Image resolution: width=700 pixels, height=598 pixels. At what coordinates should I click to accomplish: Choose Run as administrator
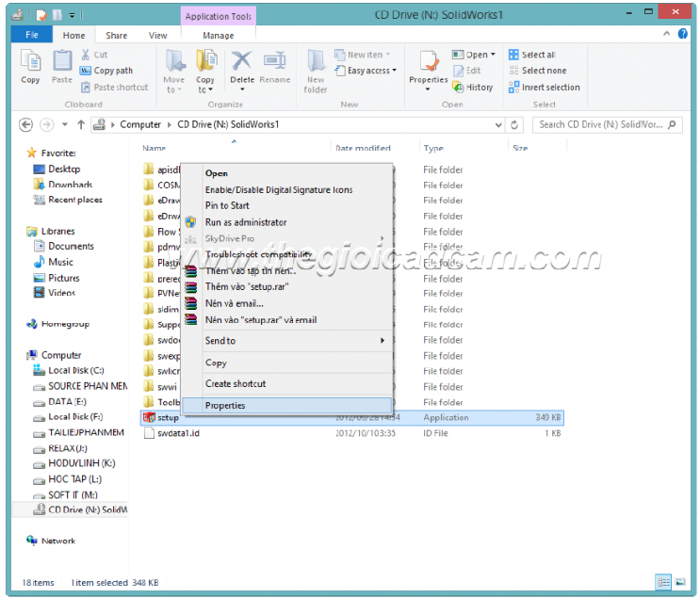(x=286, y=222)
